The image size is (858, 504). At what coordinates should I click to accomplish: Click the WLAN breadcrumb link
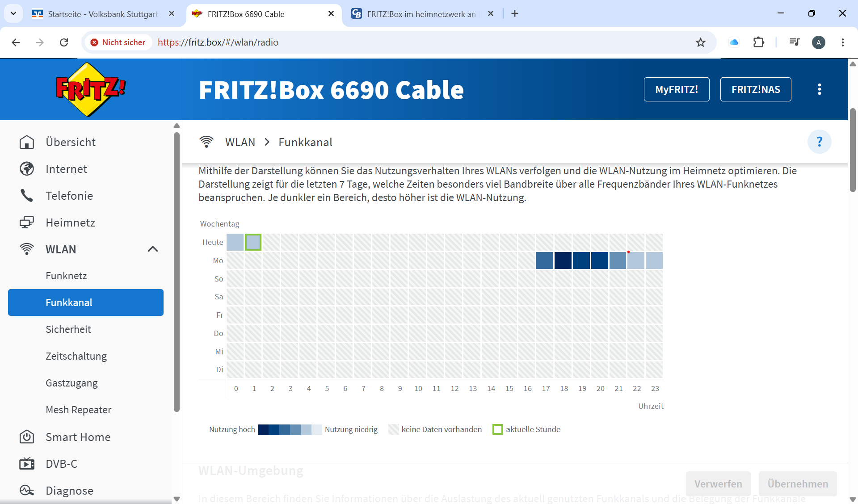(240, 142)
